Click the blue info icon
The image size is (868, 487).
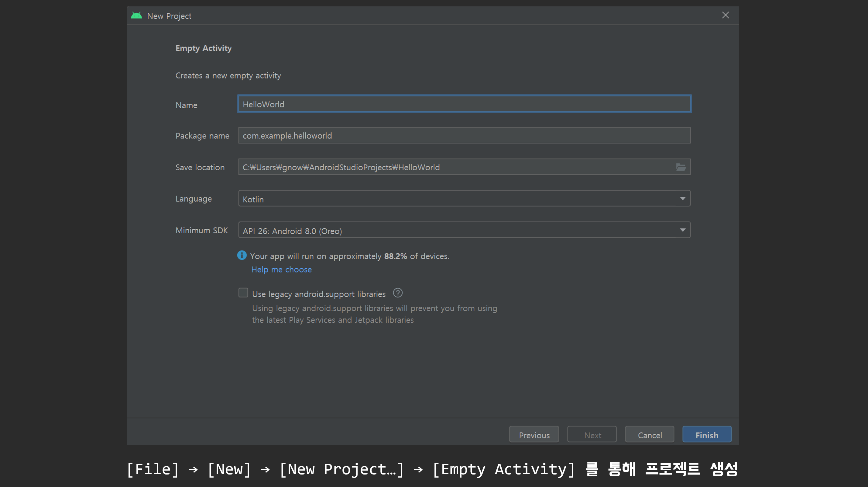242,255
